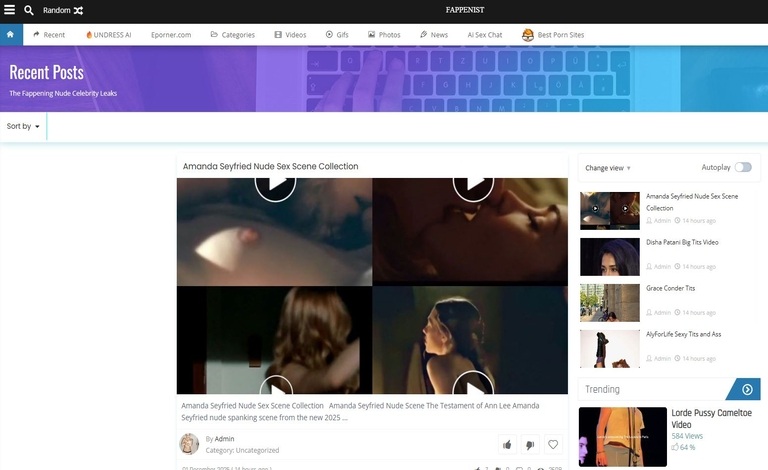The height and width of the screenshot is (470, 768).
Task: Click the author avatar below the post
Action: pyautogui.click(x=189, y=444)
